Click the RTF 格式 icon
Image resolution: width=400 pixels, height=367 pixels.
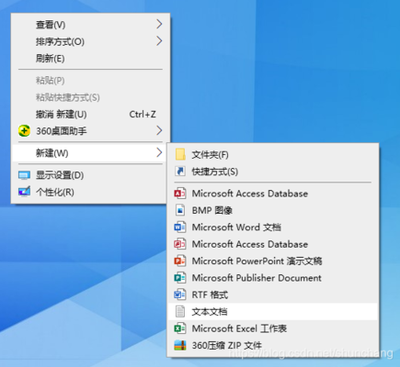click(180, 295)
